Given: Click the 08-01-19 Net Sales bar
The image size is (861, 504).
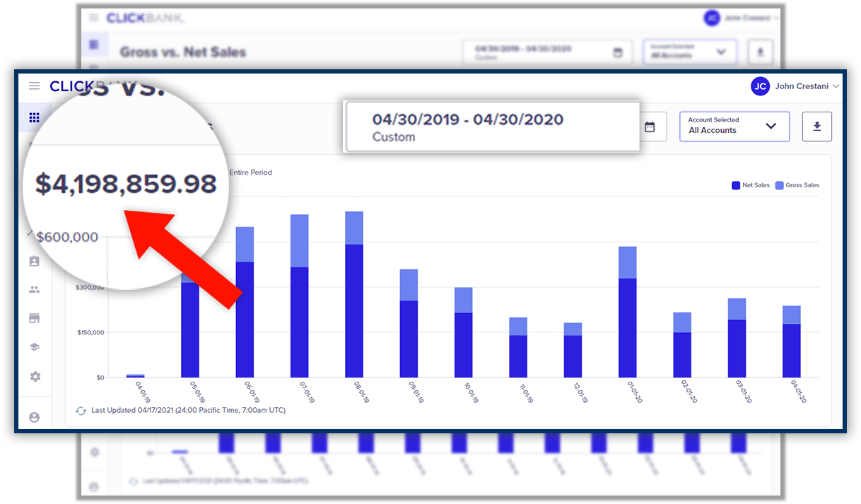Looking at the screenshot, I should coord(354,311).
